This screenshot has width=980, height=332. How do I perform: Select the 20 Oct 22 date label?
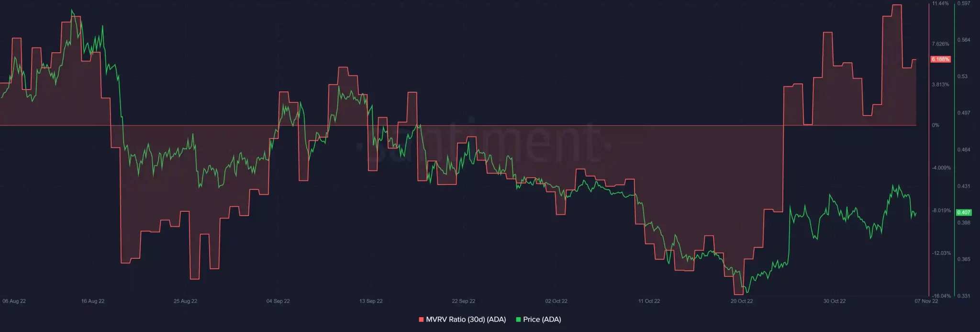742,301
